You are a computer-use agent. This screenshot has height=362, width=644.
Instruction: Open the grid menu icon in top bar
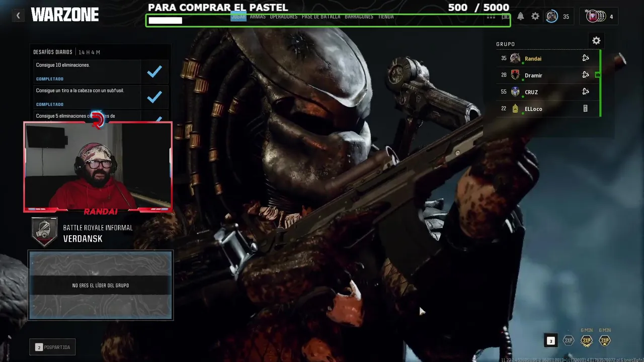pos(491,17)
